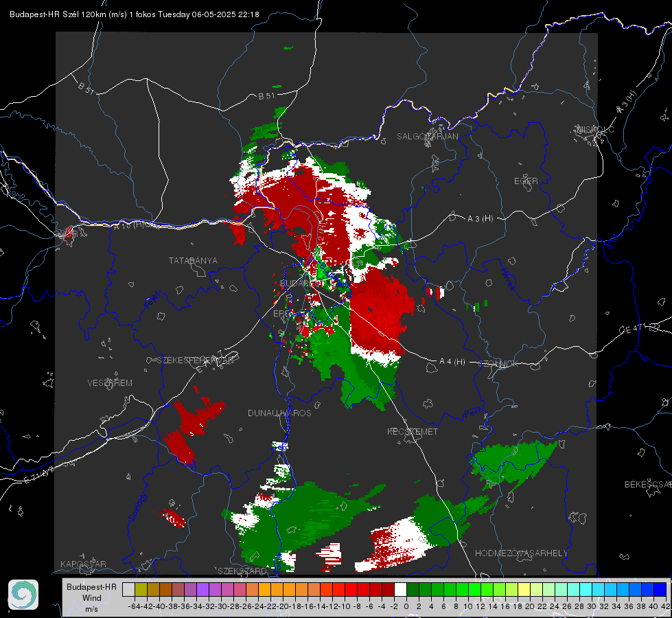Click the VESZPRÉM city label
Screen dimensions: 672x618
pyautogui.click(x=110, y=383)
